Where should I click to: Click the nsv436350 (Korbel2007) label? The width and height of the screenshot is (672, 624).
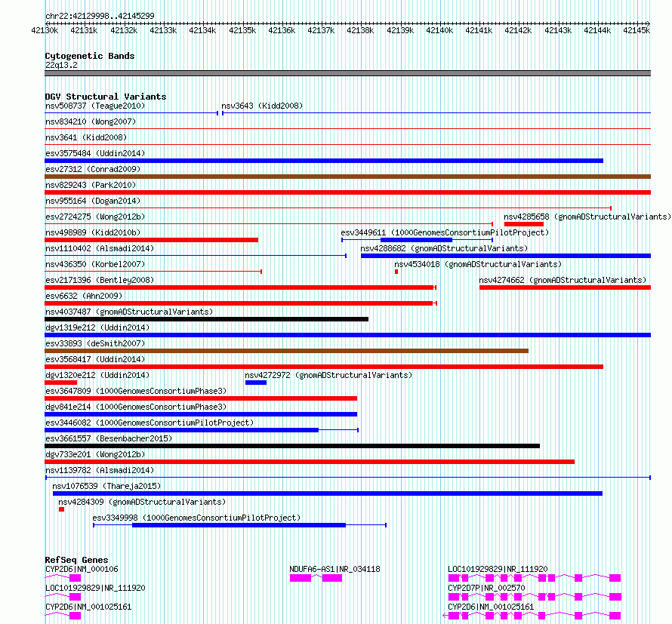tap(95, 264)
